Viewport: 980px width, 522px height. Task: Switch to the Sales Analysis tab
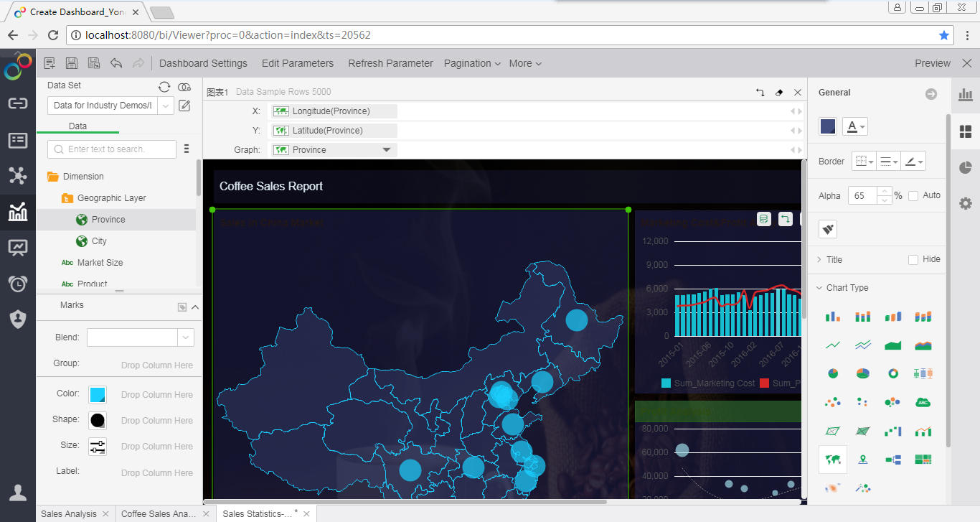tap(69, 513)
